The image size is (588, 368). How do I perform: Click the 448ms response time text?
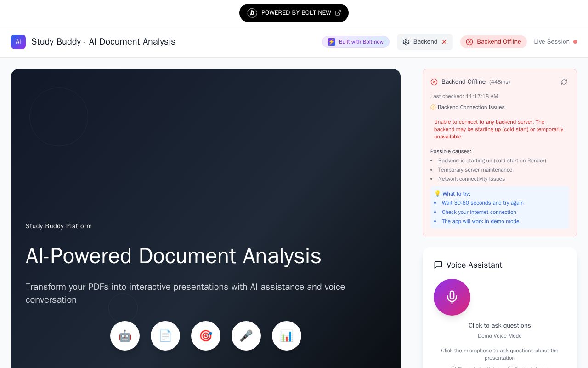coord(499,82)
